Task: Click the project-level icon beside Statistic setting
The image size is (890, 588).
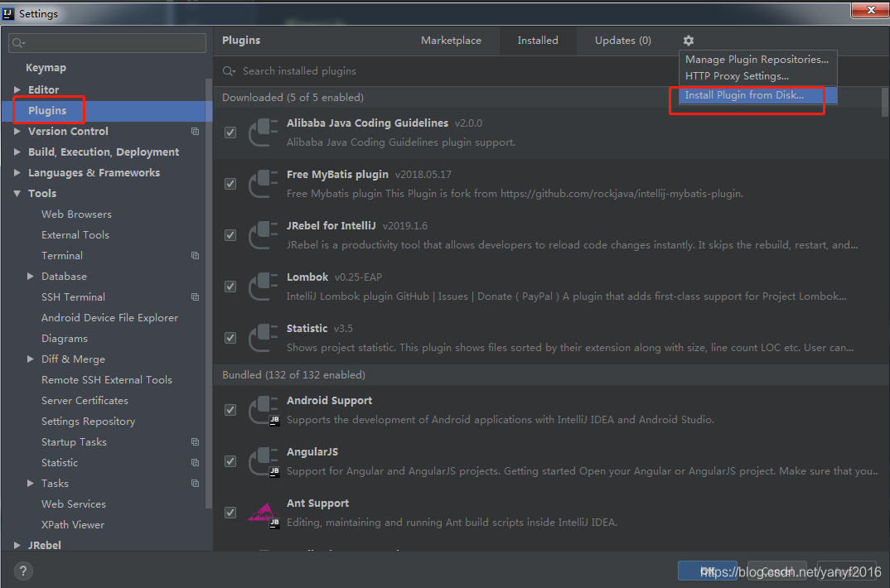Action: tap(196, 463)
